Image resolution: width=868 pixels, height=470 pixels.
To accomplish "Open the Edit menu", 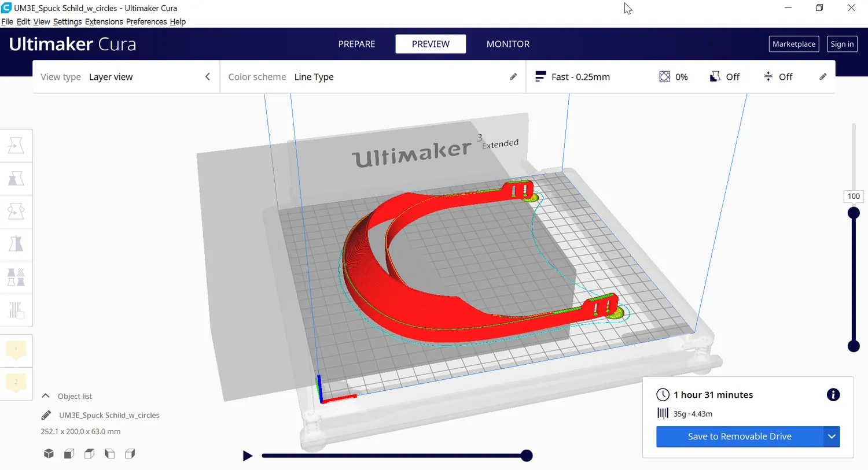I will click(x=24, y=22).
